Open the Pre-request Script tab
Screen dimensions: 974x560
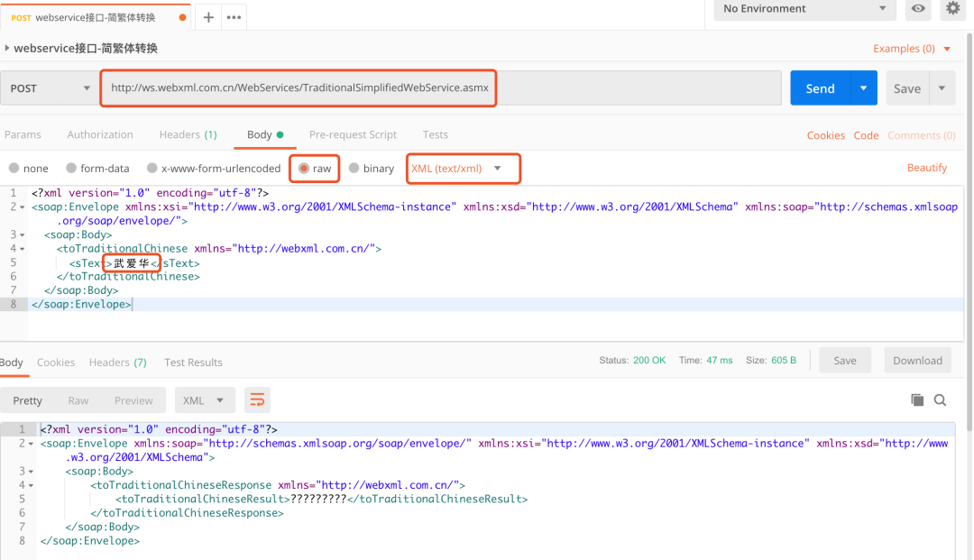(x=353, y=134)
